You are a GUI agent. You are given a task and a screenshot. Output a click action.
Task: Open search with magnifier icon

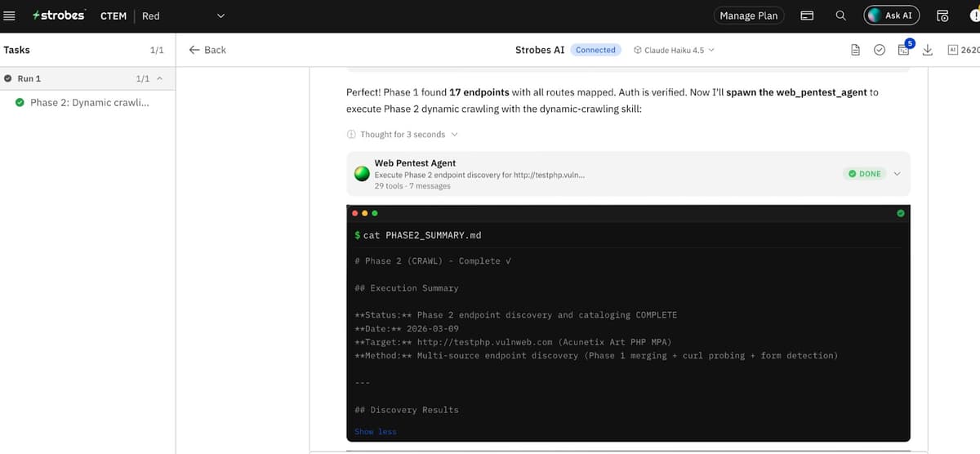tap(840, 16)
